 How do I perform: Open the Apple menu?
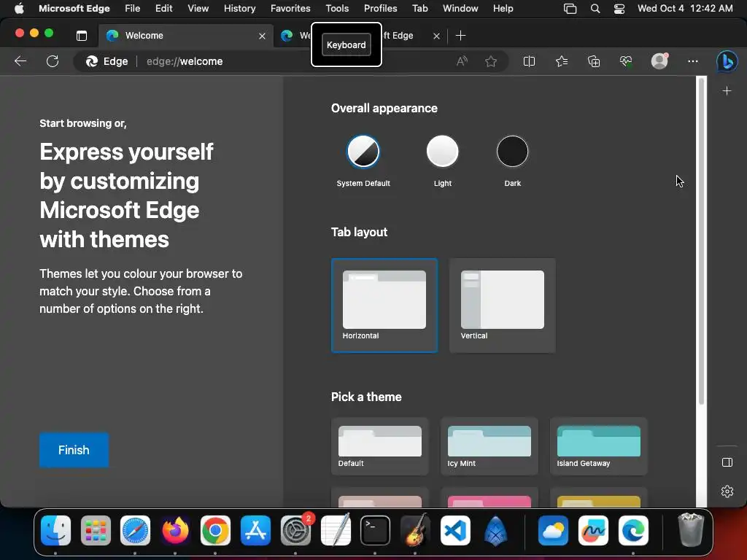[x=19, y=9]
